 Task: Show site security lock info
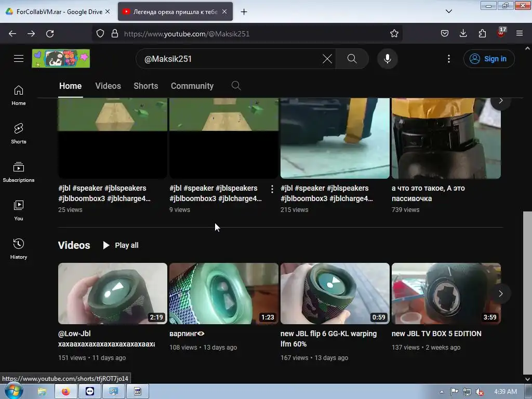pyautogui.click(x=115, y=34)
